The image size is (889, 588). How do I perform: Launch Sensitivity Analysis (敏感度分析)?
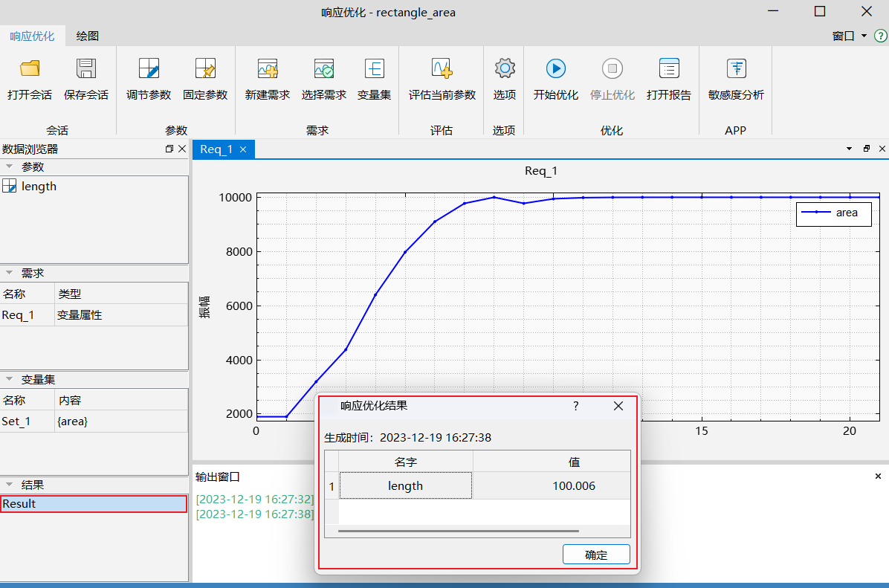coord(736,70)
